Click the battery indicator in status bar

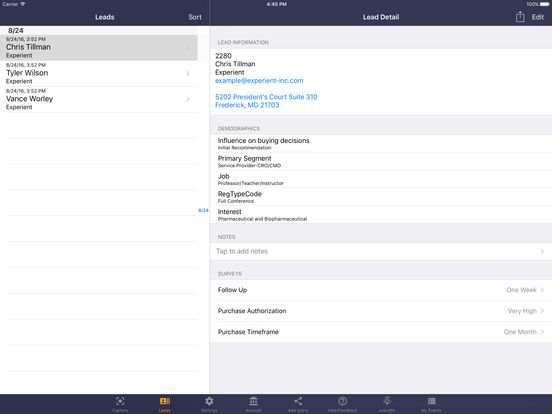coord(544,4)
